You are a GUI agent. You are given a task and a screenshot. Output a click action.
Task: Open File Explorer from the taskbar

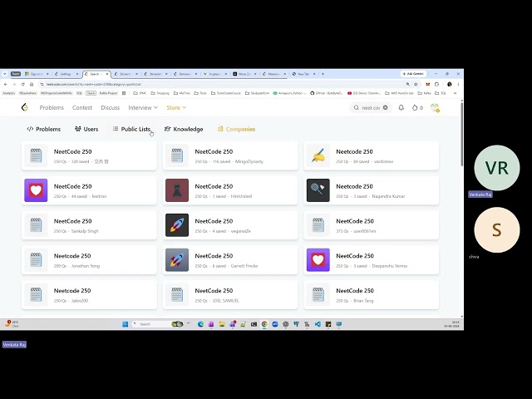point(222,324)
